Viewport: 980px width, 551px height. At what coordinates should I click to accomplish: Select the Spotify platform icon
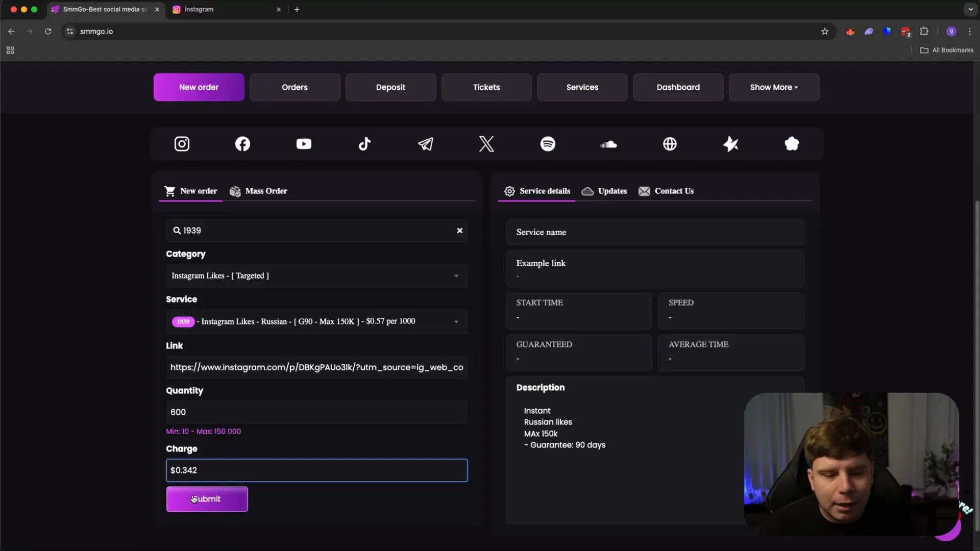[548, 144]
